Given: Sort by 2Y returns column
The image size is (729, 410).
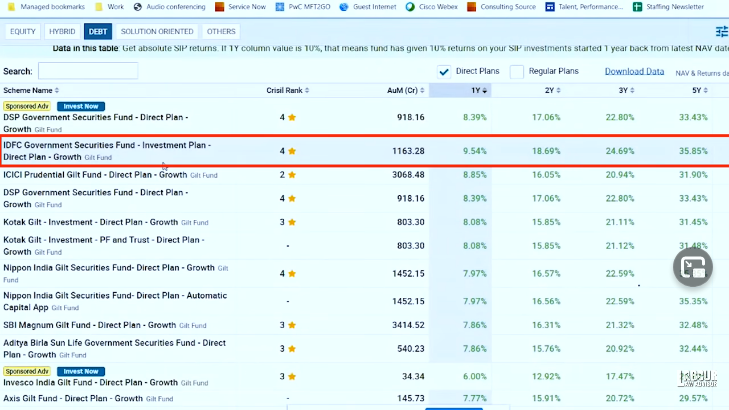Looking at the screenshot, I should coord(552,90).
